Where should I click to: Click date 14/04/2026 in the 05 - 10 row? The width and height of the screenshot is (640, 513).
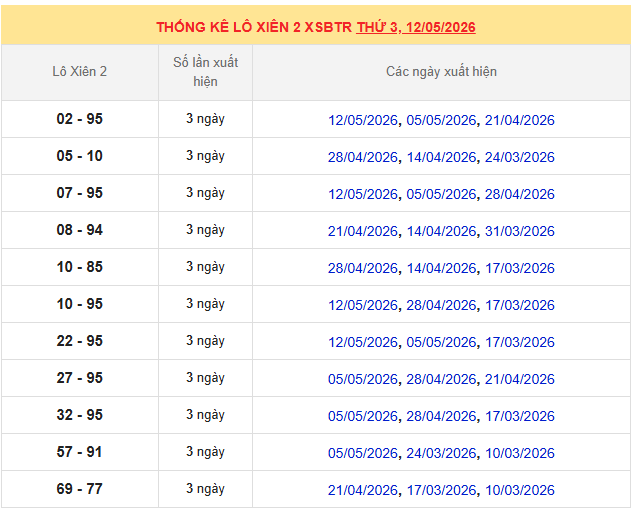click(441, 157)
